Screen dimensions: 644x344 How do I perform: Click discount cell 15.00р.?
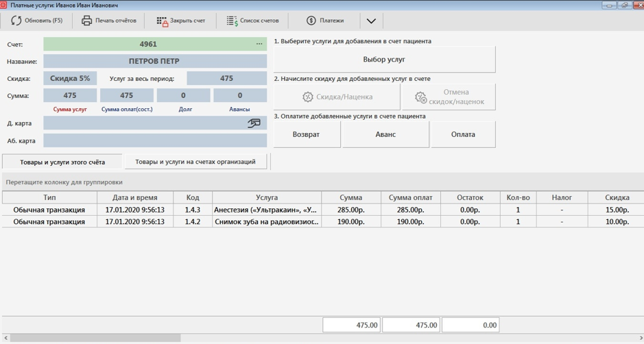[x=616, y=210]
